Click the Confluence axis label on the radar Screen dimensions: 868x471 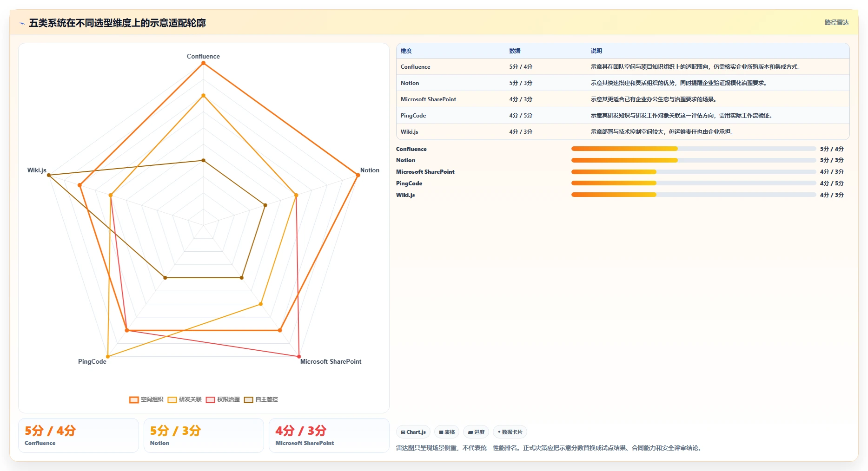click(203, 56)
